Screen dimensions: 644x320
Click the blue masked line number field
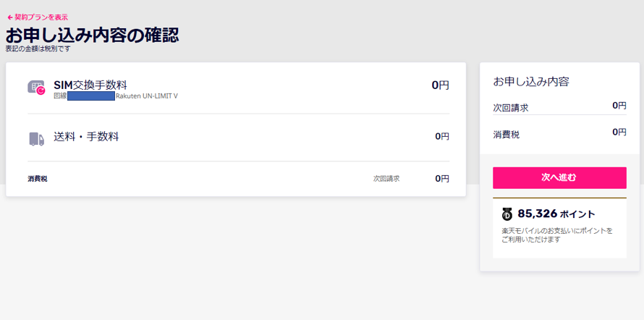[x=91, y=96]
